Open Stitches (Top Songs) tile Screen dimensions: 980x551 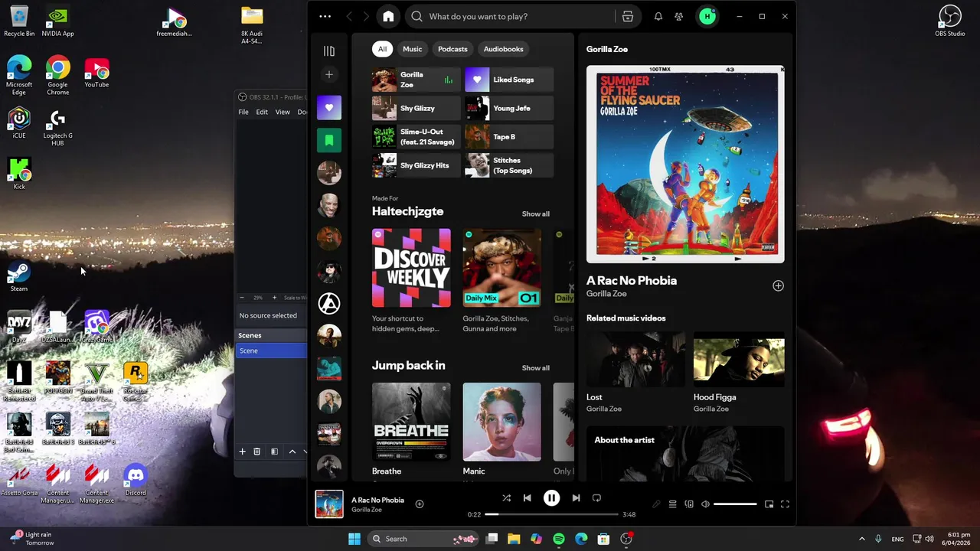pyautogui.click(x=508, y=165)
